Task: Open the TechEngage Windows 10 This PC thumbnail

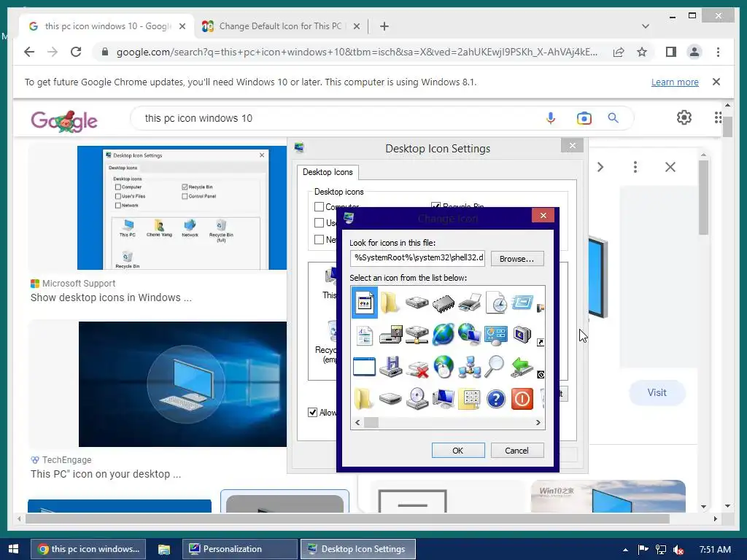Action: pos(183,384)
